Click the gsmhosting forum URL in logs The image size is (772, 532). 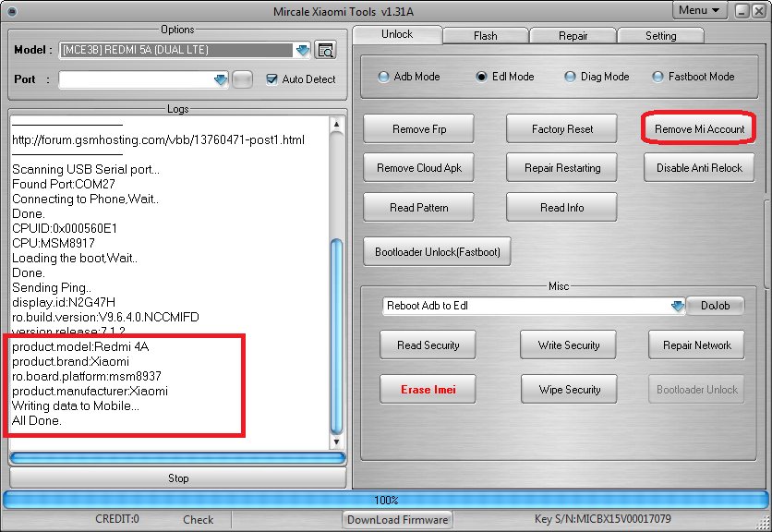tap(158, 139)
